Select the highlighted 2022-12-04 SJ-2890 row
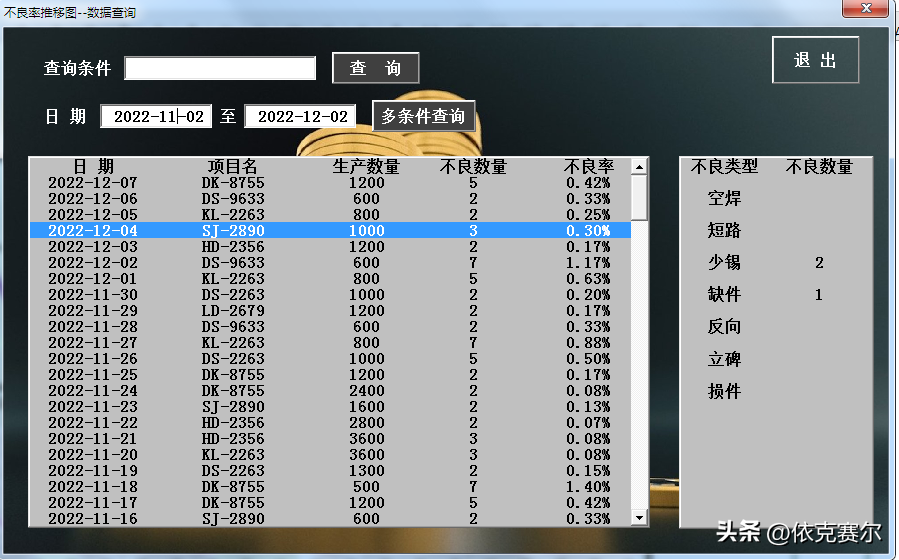899x560 pixels. click(x=330, y=230)
